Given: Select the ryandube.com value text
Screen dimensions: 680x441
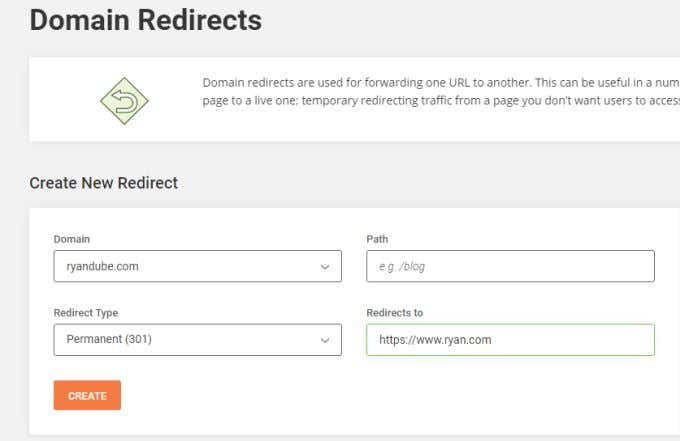Looking at the screenshot, I should [x=103, y=267].
